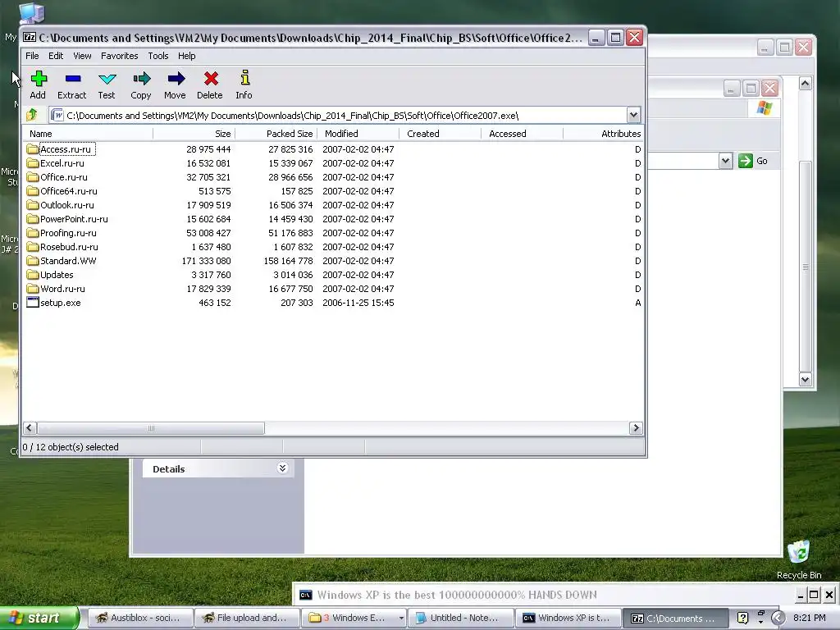
Task: Select the Rosebud.ru-ru folder icon
Action: coord(33,246)
